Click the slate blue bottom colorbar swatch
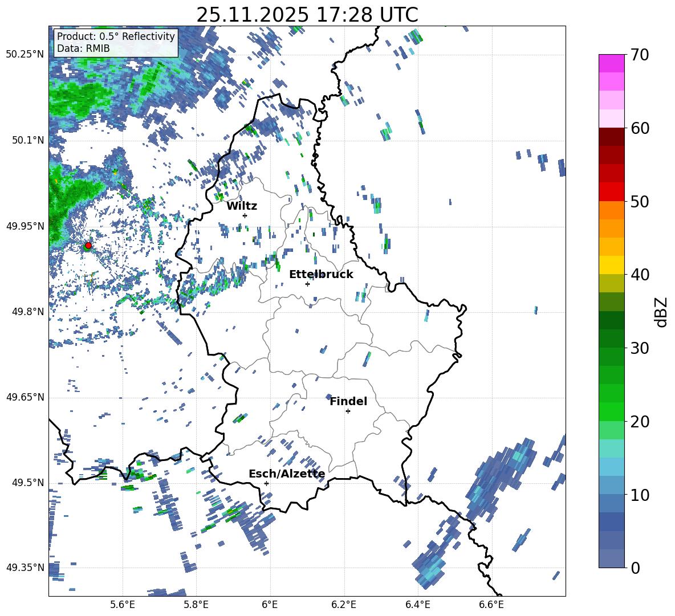 [611, 558]
